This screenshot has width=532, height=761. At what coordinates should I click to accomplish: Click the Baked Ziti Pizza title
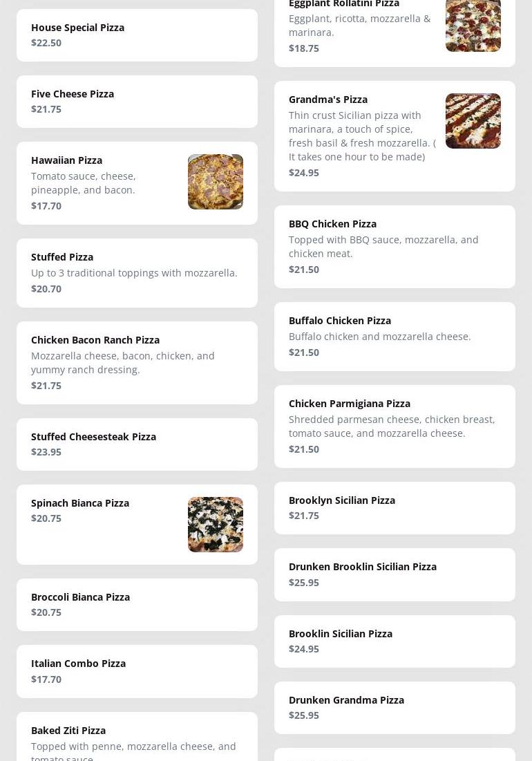click(68, 731)
